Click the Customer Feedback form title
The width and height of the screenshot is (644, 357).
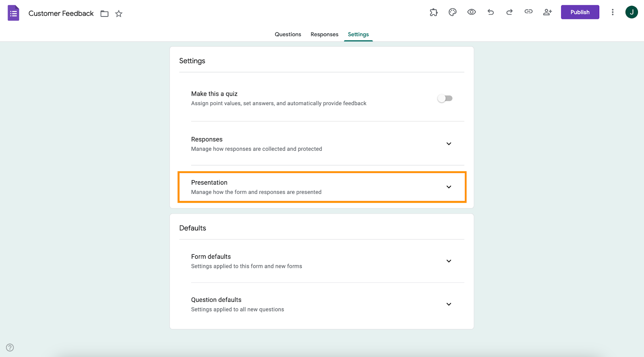click(61, 13)
